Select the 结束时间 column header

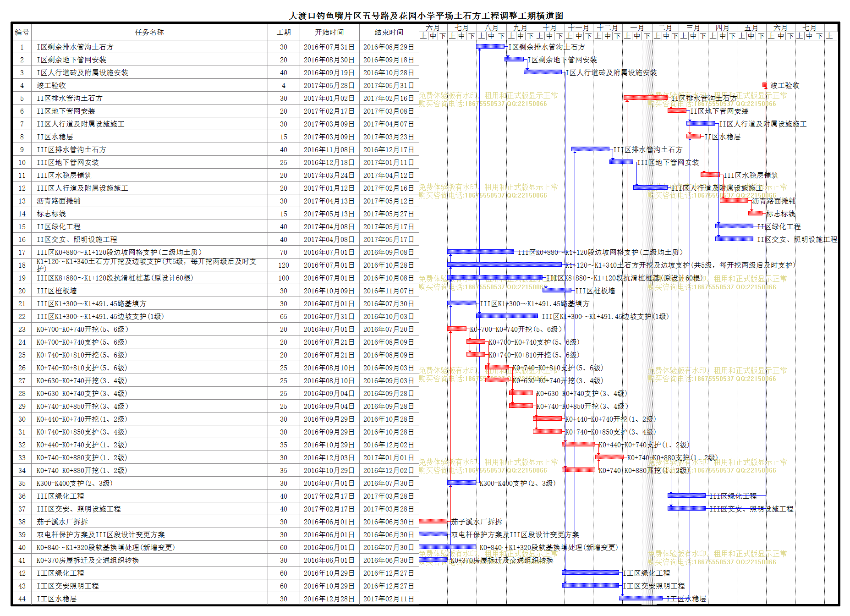click(389, 32)
